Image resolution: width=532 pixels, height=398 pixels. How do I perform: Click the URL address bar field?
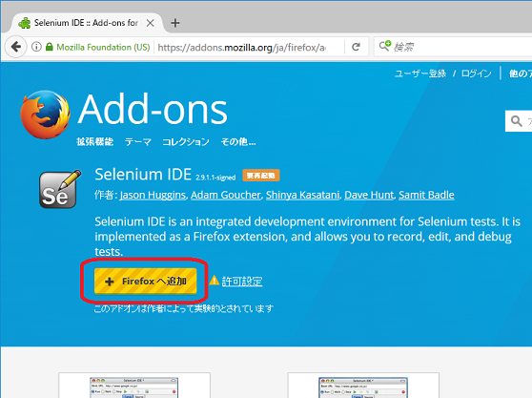(250, 47)
